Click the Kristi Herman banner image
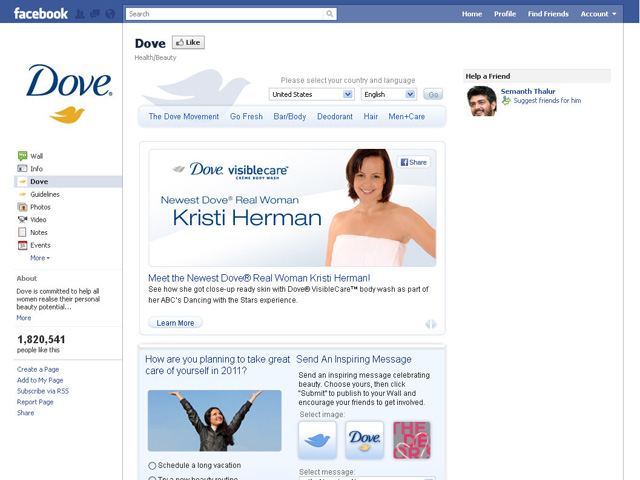This screenshot has height=480, width=640. (x=292, y=208)
